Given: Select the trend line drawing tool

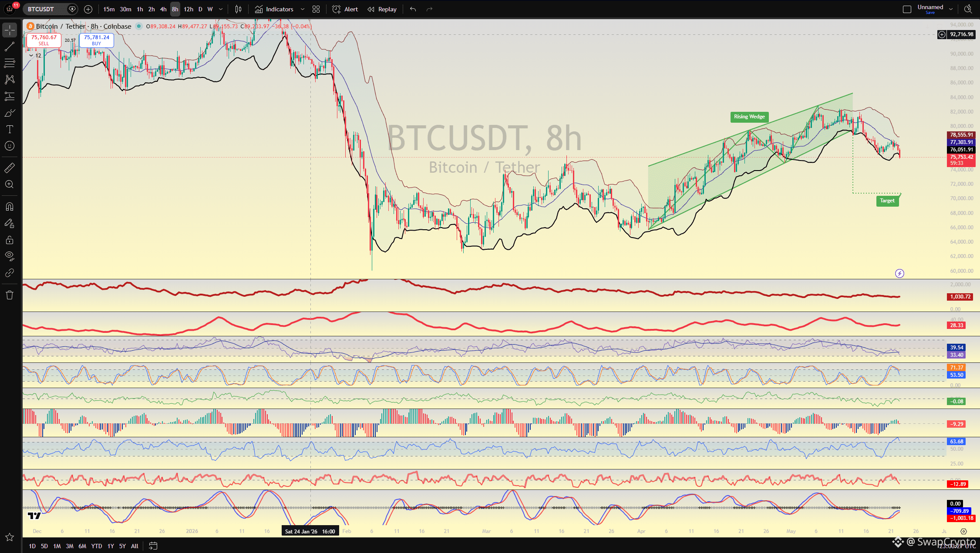Looking at the screenshot, I should pos(10,47).
